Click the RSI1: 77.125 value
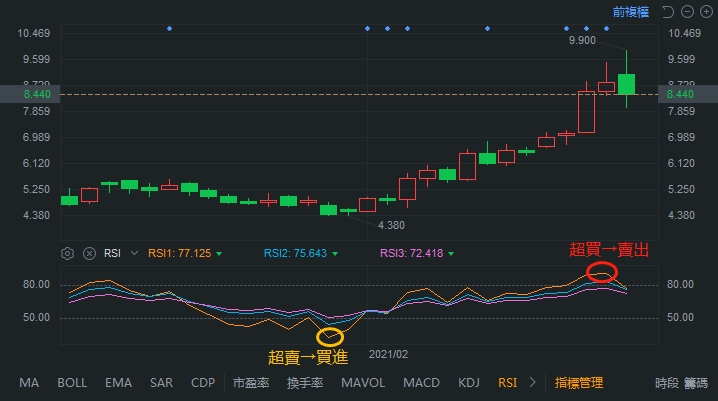This screenshot has height=401, width=718. (x=180, y=253)
